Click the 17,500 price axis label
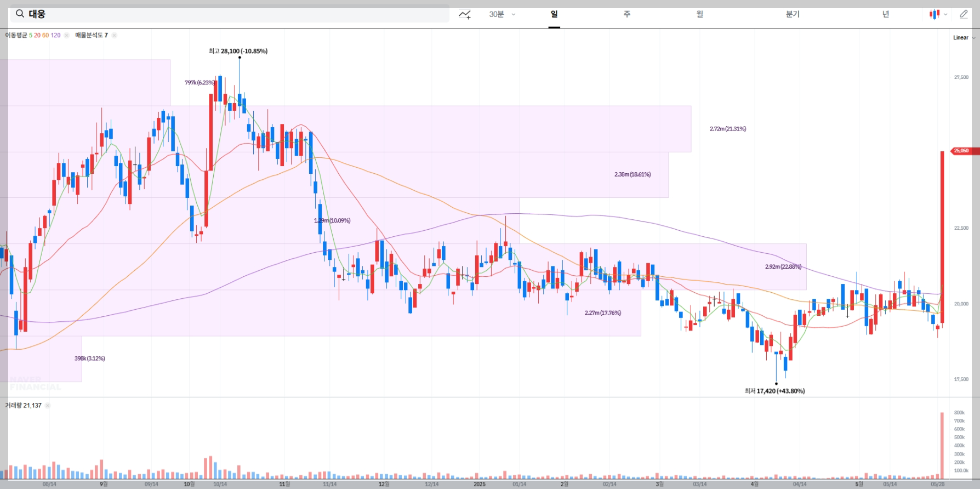The image size is (980, 489). click(961, 379)
